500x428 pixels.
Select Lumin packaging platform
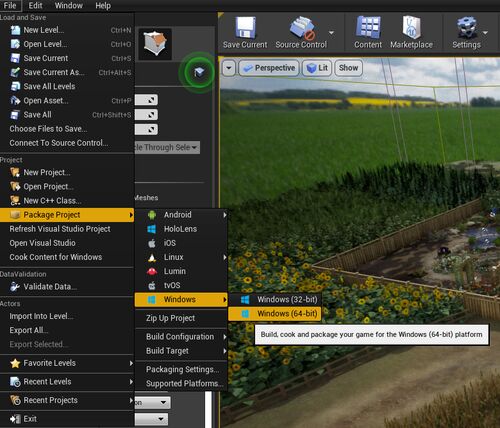pyautogui.click(x=181, y=271)
